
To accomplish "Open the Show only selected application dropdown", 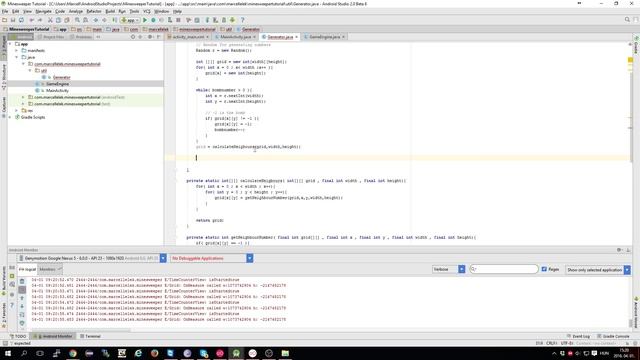I will (x=627, y=269).
